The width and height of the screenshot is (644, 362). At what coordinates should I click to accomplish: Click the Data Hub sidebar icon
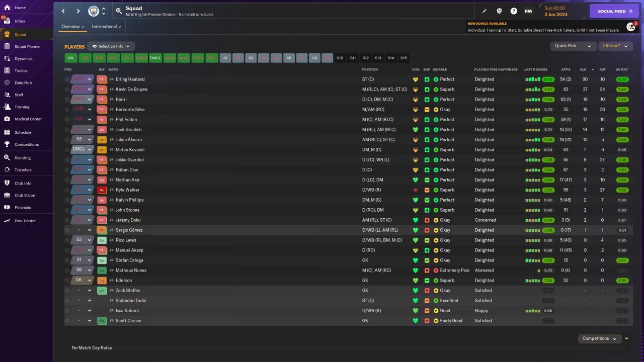pos(7,82)
